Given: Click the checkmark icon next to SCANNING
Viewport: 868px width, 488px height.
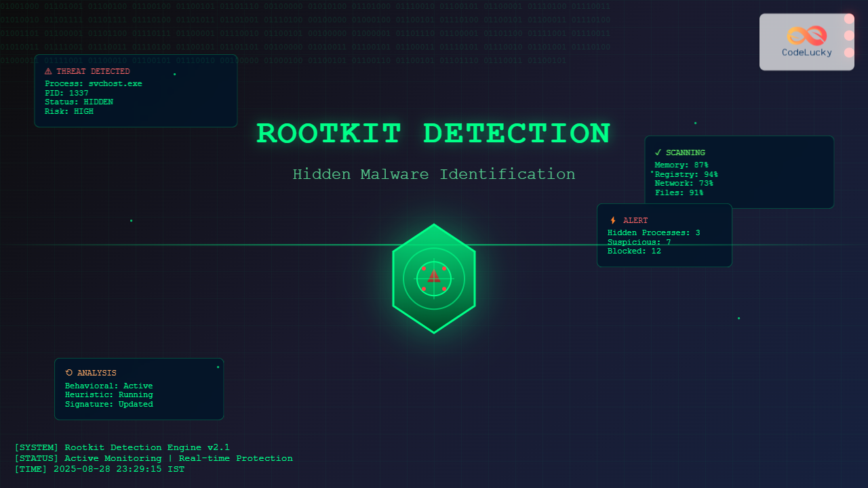Looking at the screenshot, I should click(658, 152).
